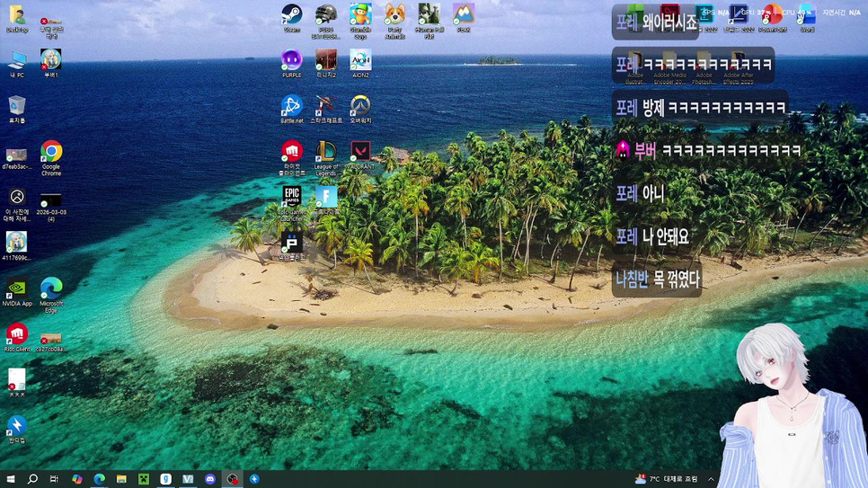Open the 7°C weather widget
868x488 pixels.
666,479
